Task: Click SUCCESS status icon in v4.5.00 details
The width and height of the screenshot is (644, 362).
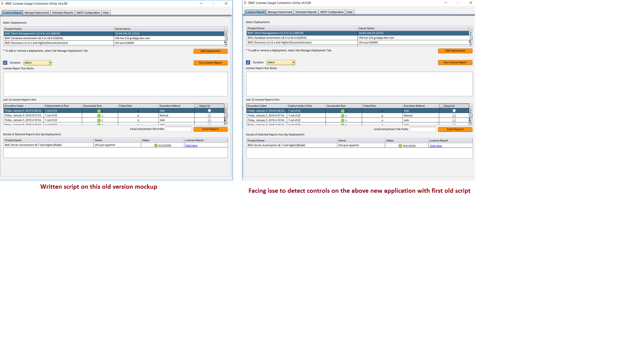Action: point(400,146)
